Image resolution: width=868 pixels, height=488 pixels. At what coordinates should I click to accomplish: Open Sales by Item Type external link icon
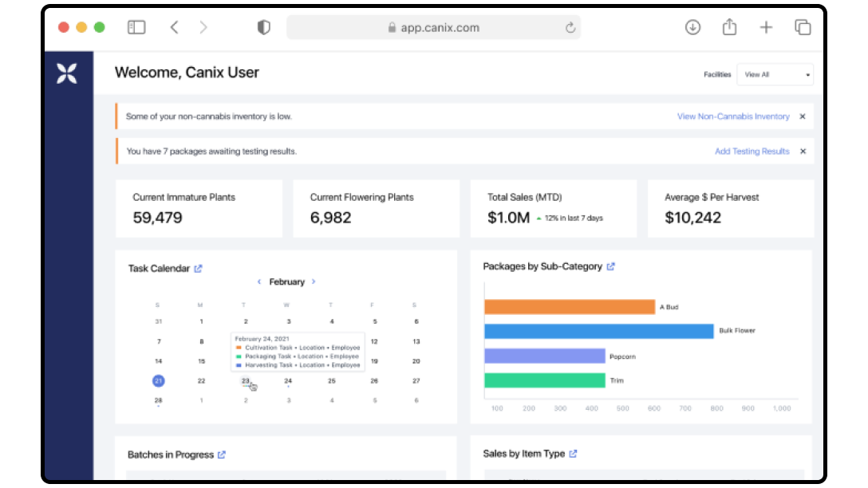click(573, 454)
